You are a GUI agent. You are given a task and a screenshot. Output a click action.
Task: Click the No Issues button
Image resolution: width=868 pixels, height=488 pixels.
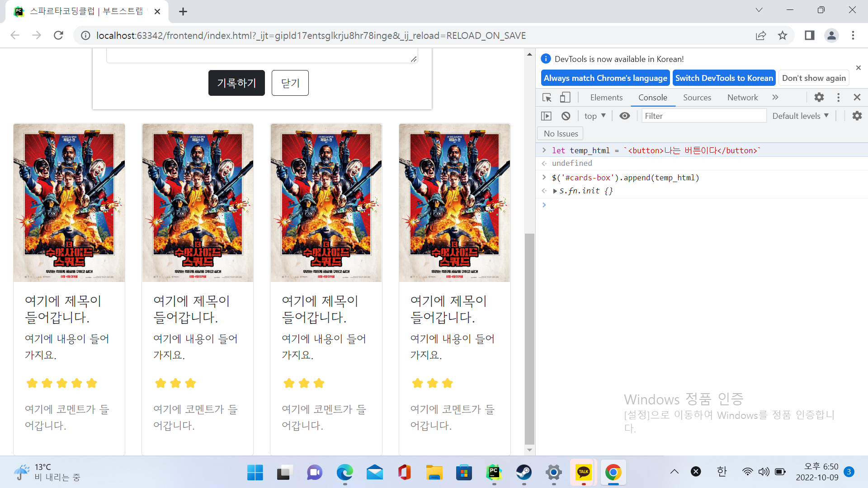coord(561,133)
